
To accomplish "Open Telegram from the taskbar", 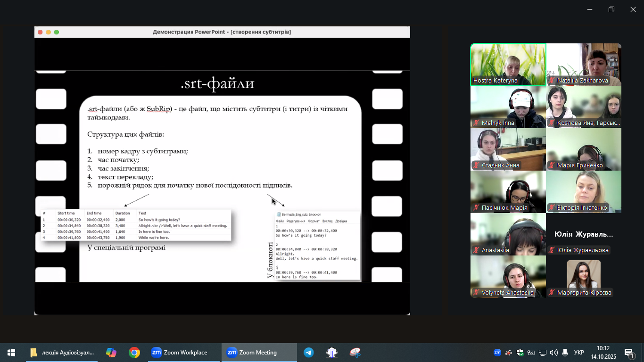I will (309, 353).
